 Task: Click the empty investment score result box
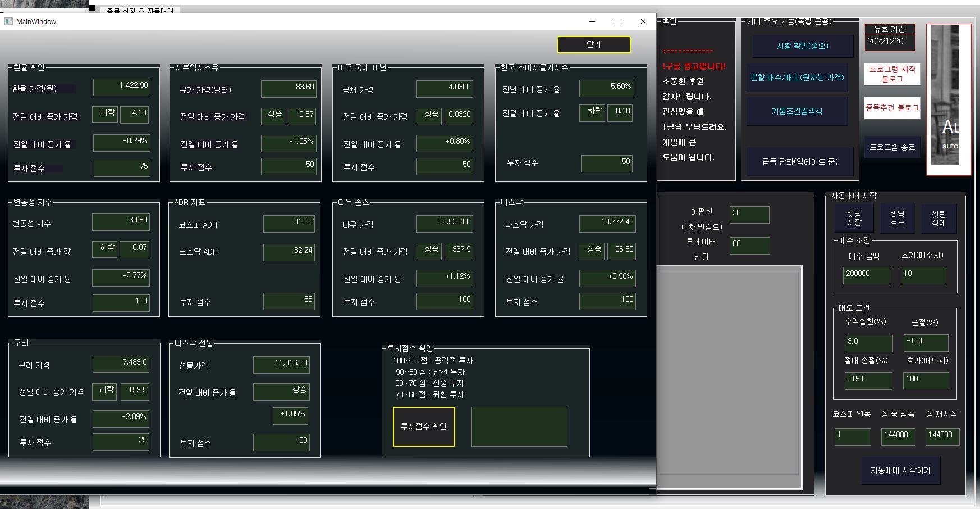[519, 427]
